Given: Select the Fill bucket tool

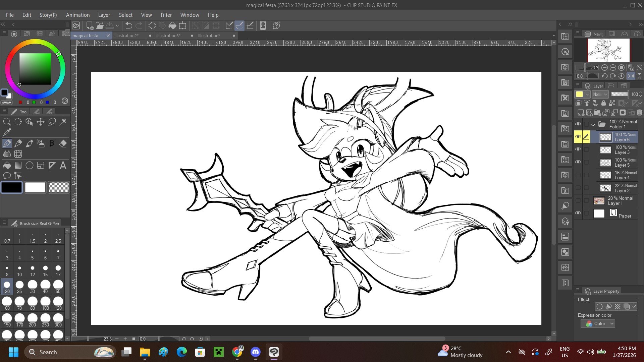Looking at the screenshot, I should (7, 165).
